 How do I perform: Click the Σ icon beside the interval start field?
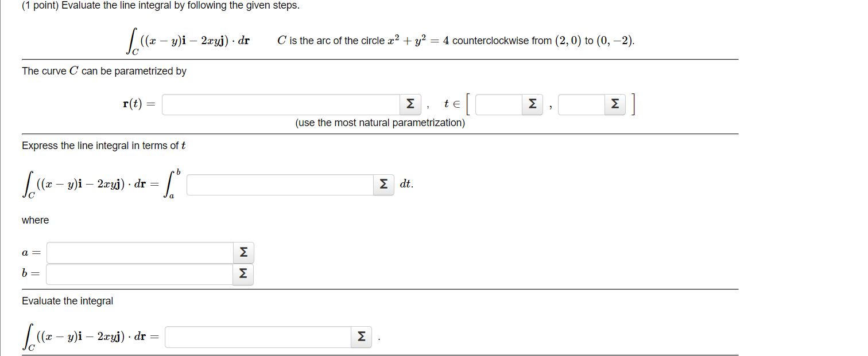click(x=532, y=104)
